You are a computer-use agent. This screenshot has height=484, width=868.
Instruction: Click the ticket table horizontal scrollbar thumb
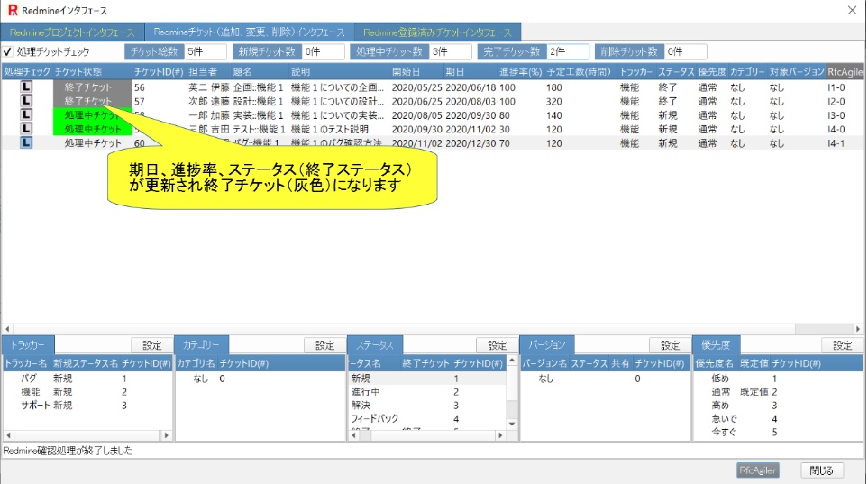(823, 328)
